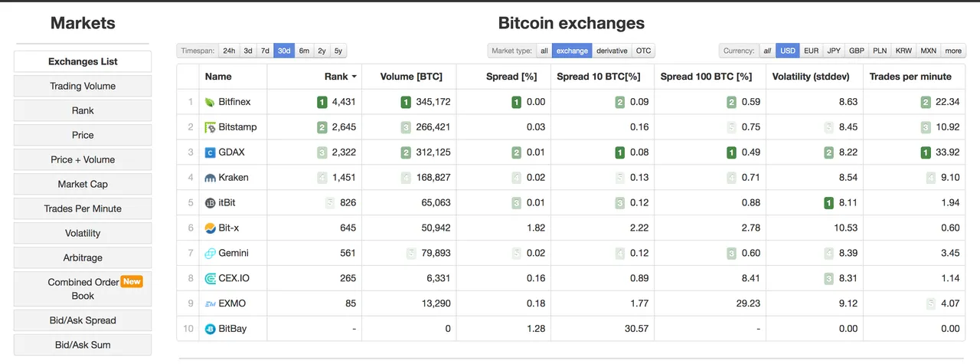The image size is (980, 364).
Task: Set timespan to 24h
Action: coord(228,51)
